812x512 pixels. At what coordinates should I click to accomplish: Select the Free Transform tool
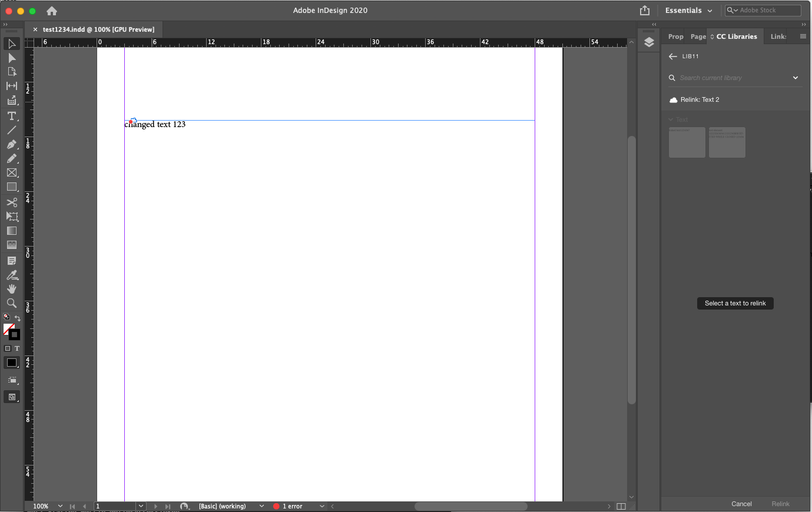pos(12,216)
